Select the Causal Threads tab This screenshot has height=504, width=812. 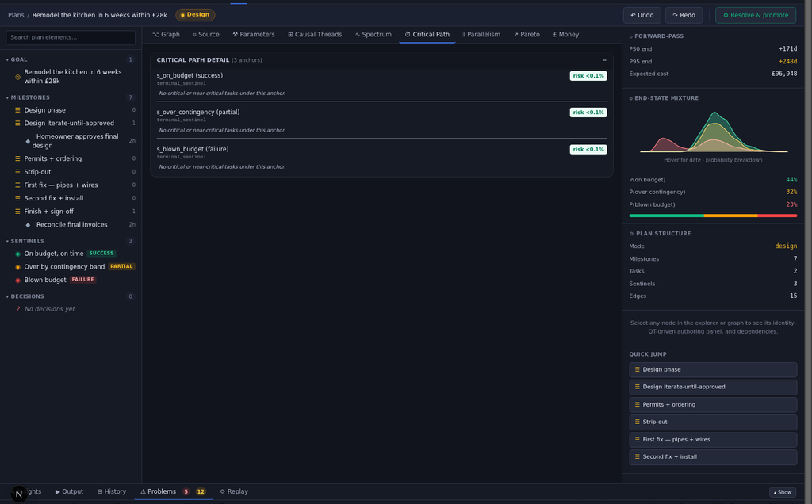click(x=315, y=35)
